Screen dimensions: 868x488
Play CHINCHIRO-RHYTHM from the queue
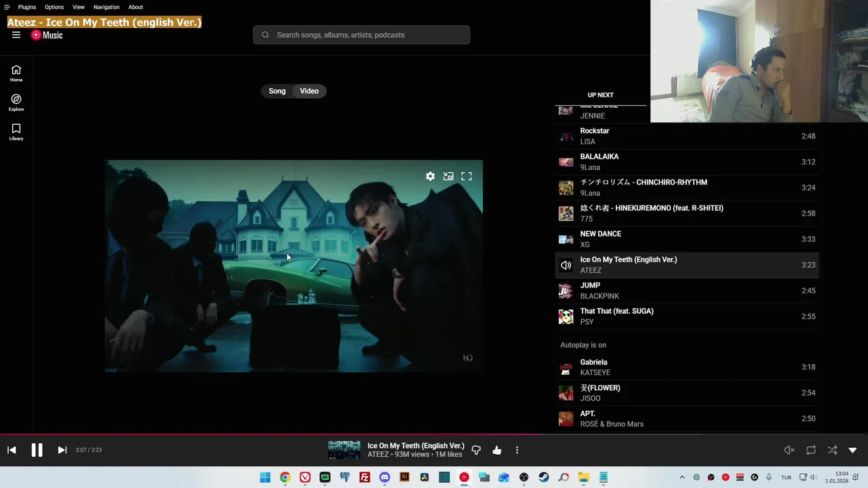point(687,188)
